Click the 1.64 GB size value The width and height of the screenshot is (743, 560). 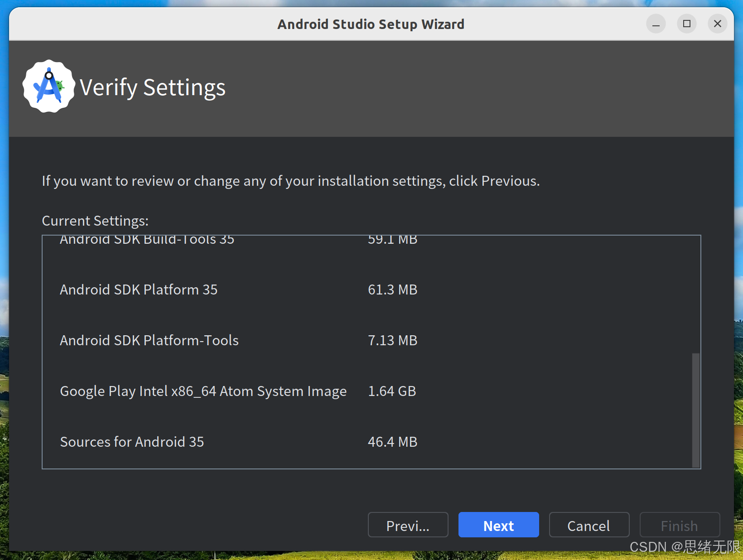(x=392, y=391)
